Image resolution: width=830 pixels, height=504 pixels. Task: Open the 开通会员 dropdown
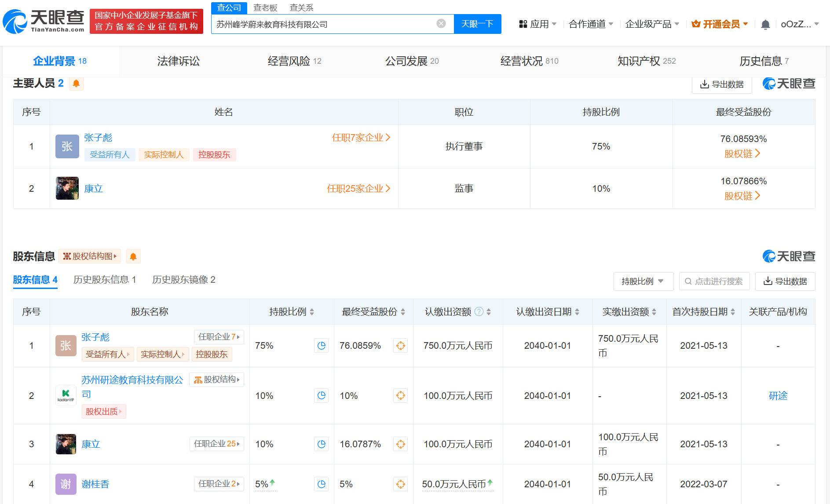coord(720,24)
